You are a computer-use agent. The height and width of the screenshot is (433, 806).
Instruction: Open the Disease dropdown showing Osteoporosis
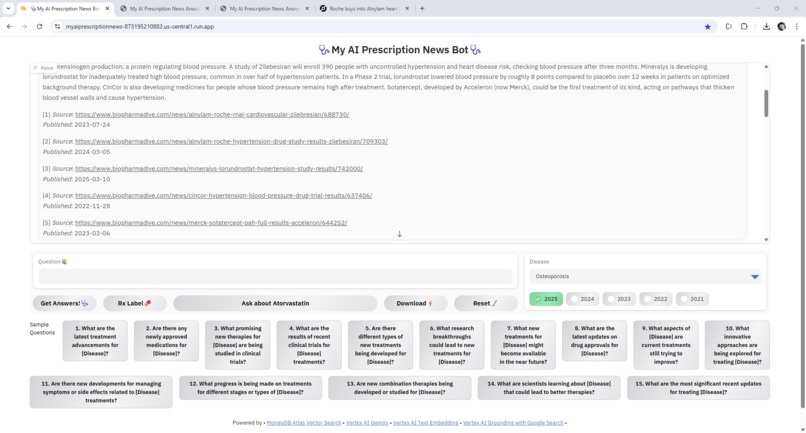point(646,276)
